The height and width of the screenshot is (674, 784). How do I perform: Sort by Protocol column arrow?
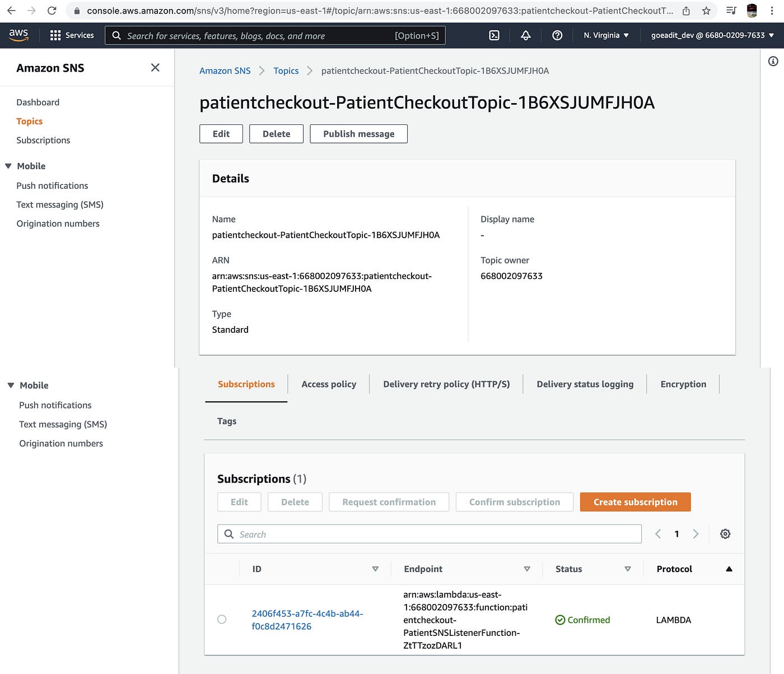click(729, 569)
